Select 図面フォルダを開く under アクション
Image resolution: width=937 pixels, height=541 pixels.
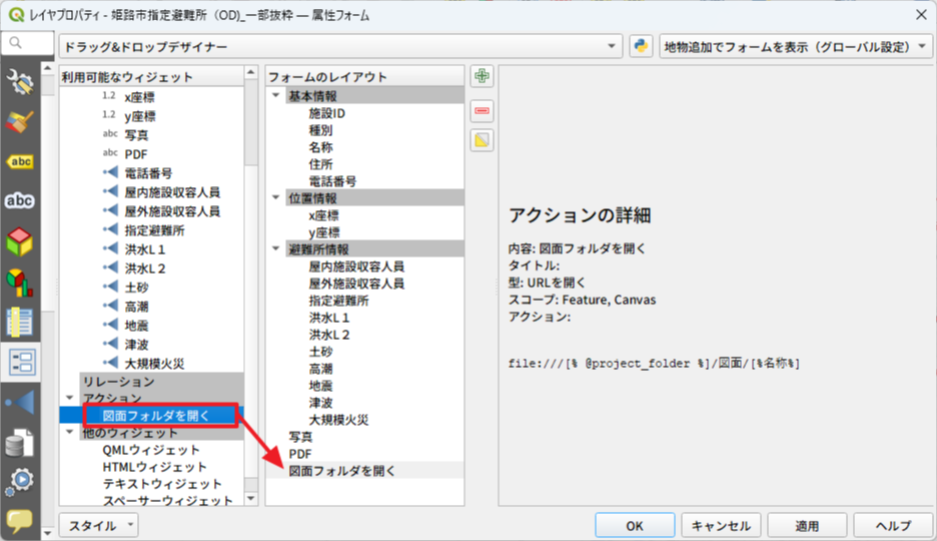point(146,416)
